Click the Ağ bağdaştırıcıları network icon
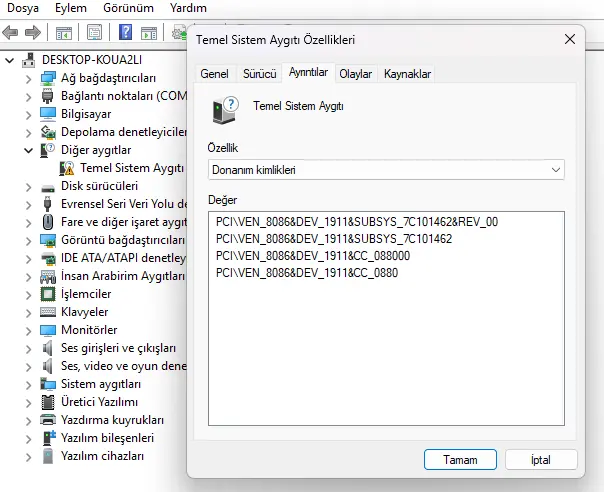The height and width of the screenshot is (492, 604). pyautogui.click(x=48, y=78)
